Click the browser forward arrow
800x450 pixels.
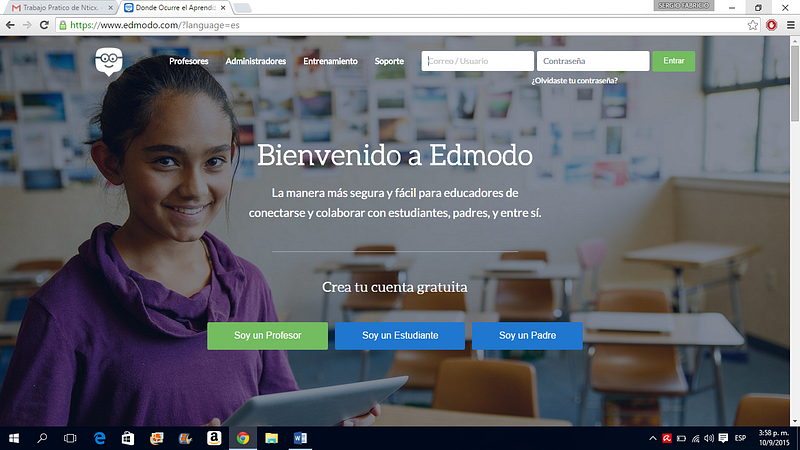tap(27, 25)
